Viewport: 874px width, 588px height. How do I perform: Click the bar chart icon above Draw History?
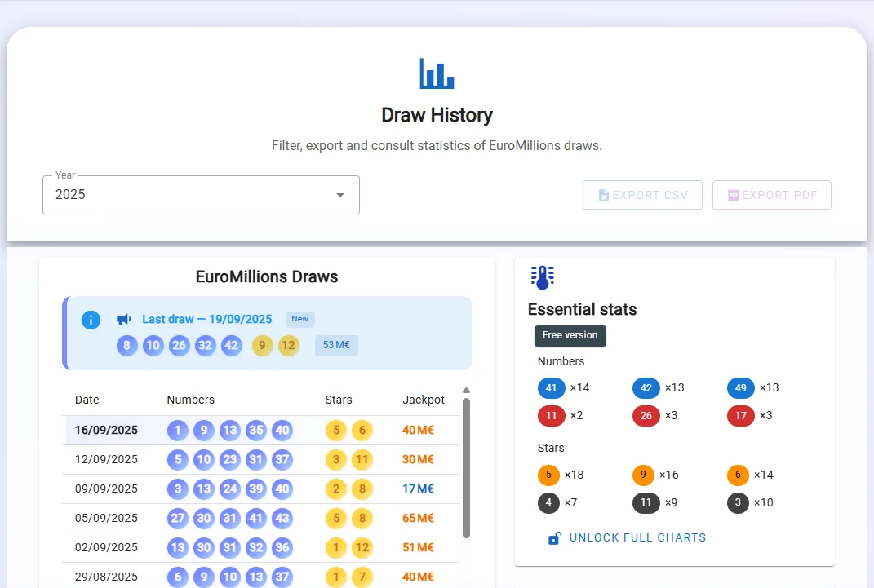pyautogui.click(x=437, y=73)
